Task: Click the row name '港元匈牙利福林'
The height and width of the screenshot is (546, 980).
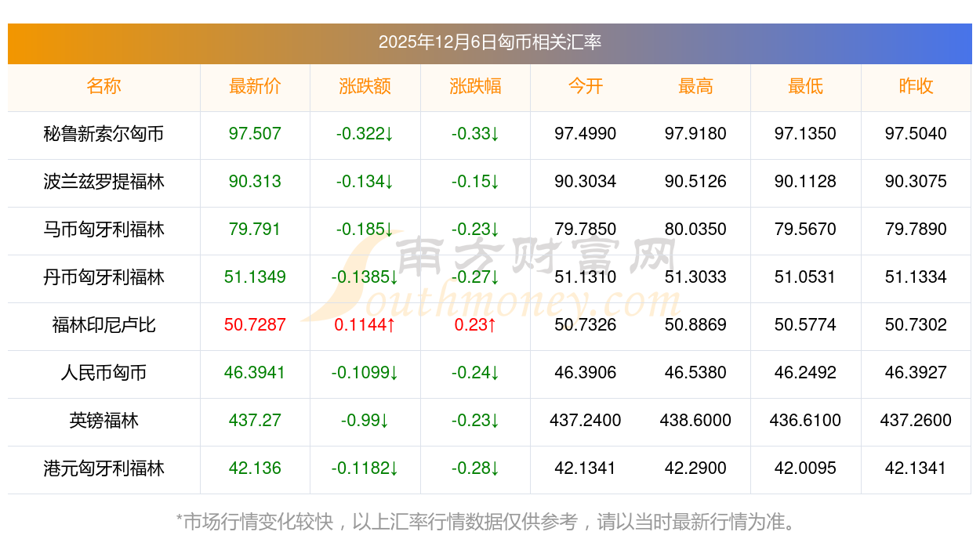Action: pos(103,468)
